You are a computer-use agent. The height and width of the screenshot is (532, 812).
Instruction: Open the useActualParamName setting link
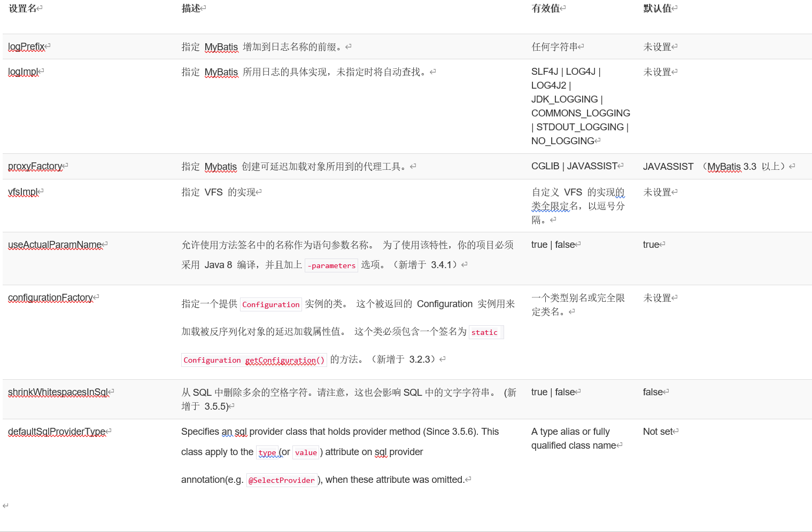point(54,244)
